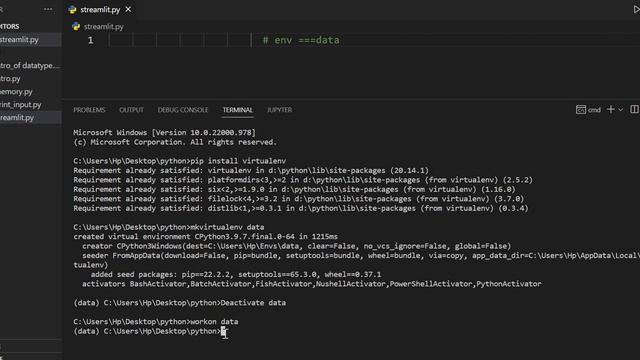Open the print_input.py file
640x360 pixels.
tap(31, 104)
